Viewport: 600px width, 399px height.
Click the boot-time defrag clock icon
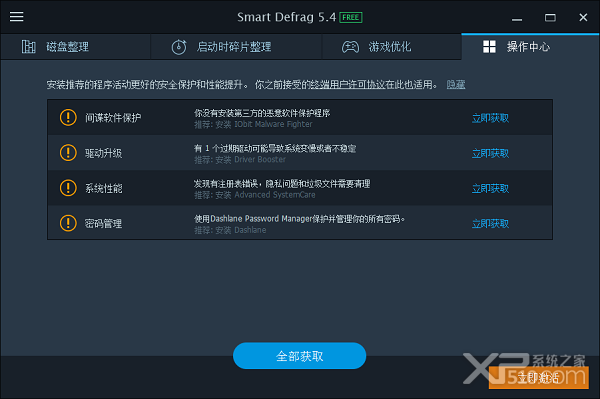point(179,47)
